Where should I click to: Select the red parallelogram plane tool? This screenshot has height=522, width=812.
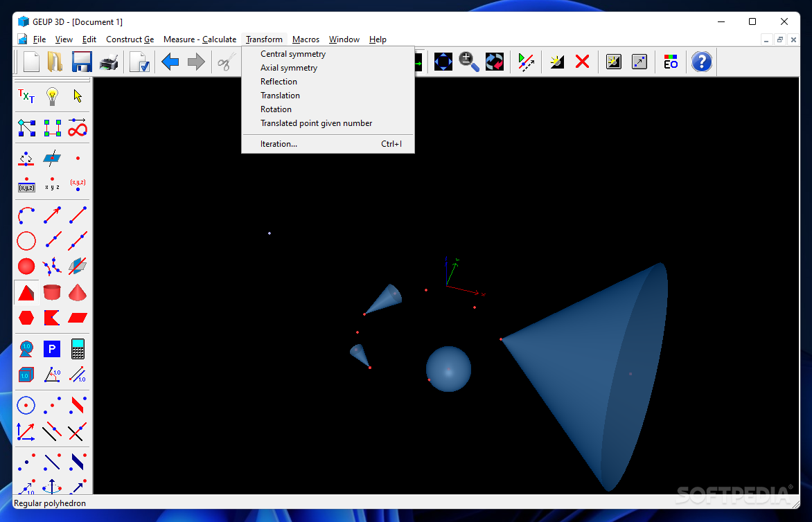coord(78,318)
